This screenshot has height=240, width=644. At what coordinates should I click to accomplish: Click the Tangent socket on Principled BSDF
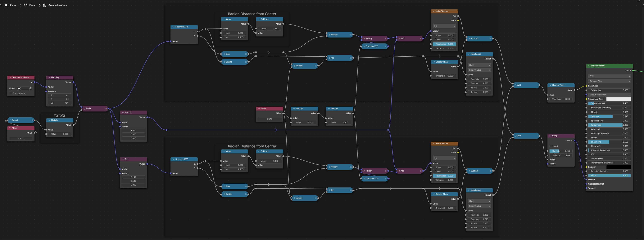pyautogui.click(x=586, y=188)
